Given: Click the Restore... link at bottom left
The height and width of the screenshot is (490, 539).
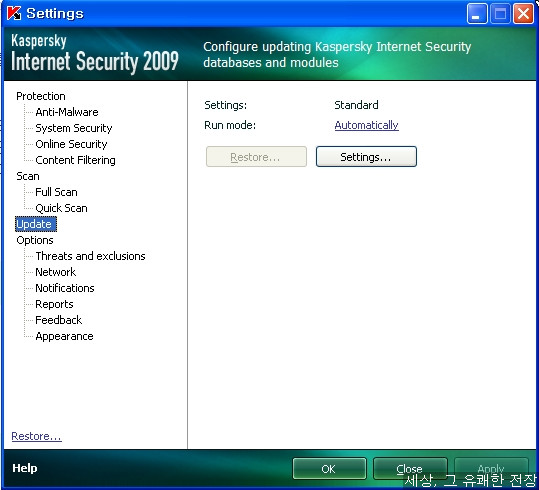Looking at the screenshot, I should pos(36,436).
